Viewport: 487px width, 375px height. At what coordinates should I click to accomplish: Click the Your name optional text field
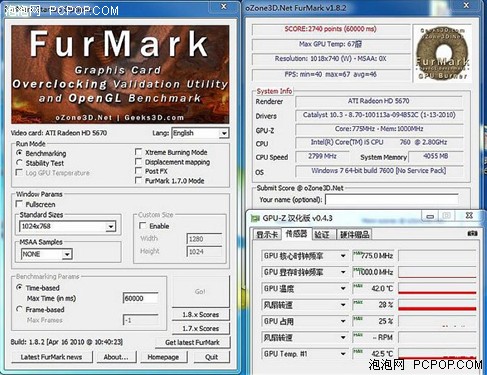pos(392,200)
